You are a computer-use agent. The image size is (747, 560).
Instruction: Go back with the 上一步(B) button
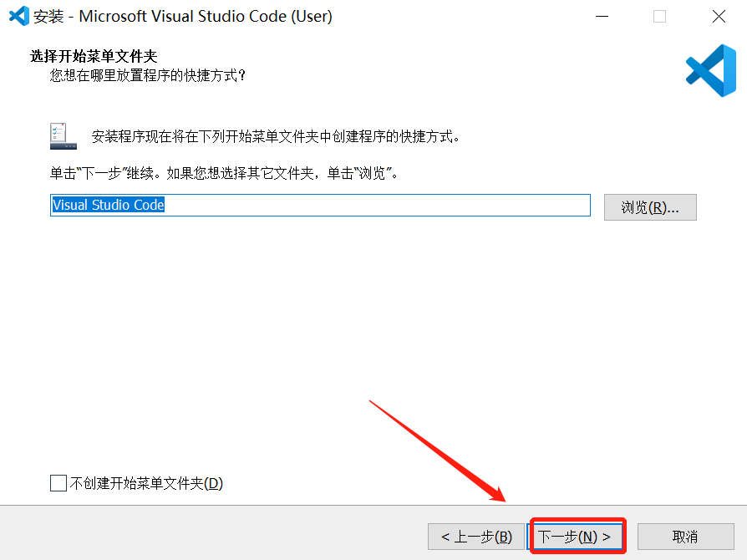pos(476,536)
